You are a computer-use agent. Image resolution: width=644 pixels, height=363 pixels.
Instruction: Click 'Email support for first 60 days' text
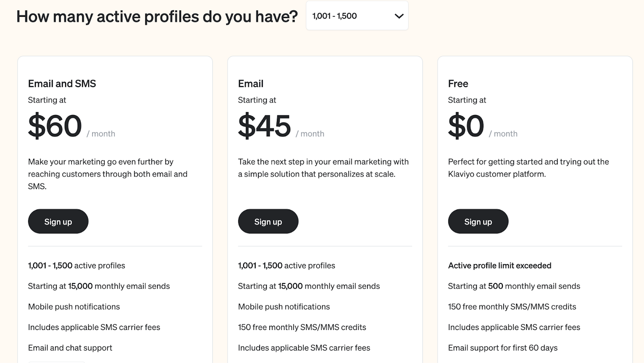click(x=503, y=348)
